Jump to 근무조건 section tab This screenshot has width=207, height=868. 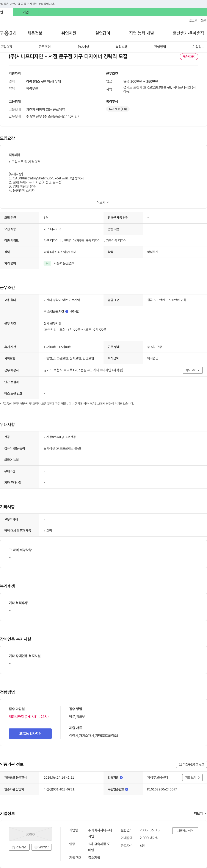[44, 47]
